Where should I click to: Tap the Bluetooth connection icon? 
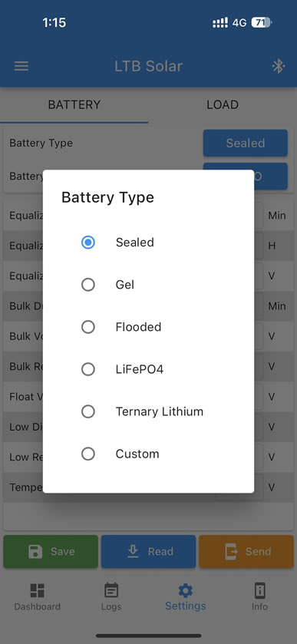coord(279,66)
